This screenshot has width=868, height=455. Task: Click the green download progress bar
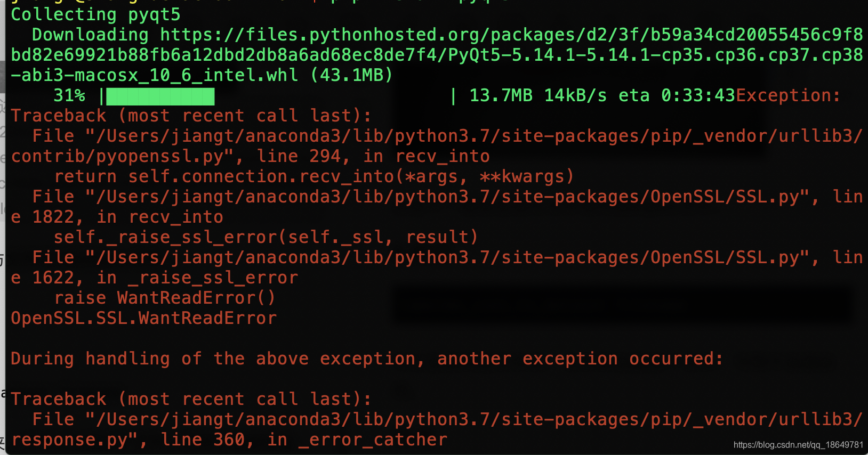[160, 96]
